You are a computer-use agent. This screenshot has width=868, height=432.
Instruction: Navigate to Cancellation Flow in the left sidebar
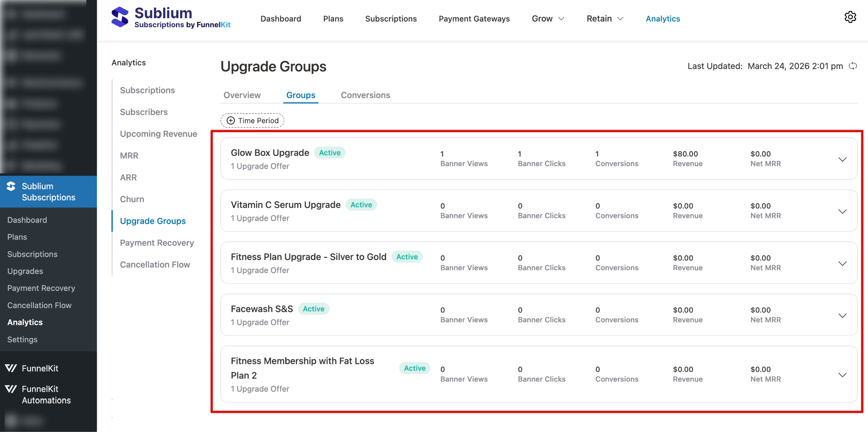pos(39,305)
